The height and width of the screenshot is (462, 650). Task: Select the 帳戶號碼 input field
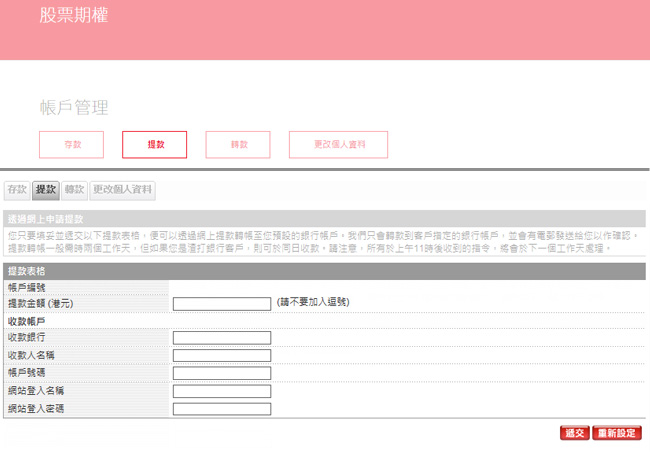[x=221, y=374]
